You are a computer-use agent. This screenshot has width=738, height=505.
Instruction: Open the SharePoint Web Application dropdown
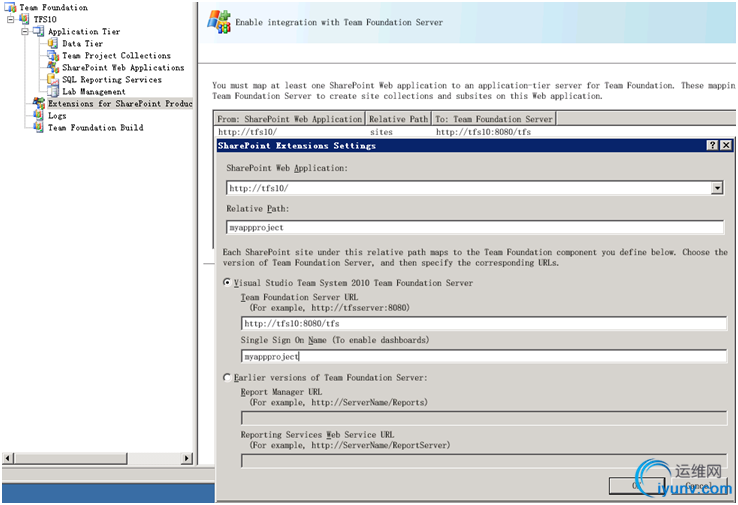click(x=717, y=188)
